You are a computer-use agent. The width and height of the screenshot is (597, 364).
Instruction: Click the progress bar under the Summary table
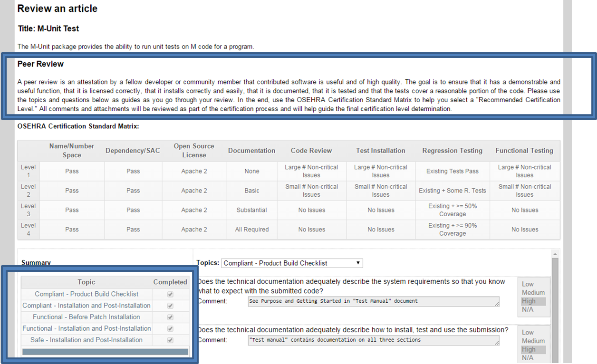105,352
